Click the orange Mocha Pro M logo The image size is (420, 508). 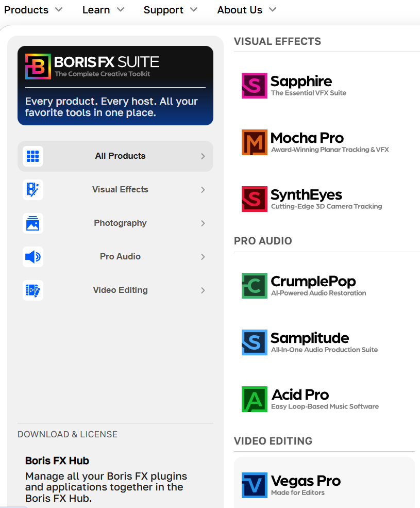[x=255, y=142]
